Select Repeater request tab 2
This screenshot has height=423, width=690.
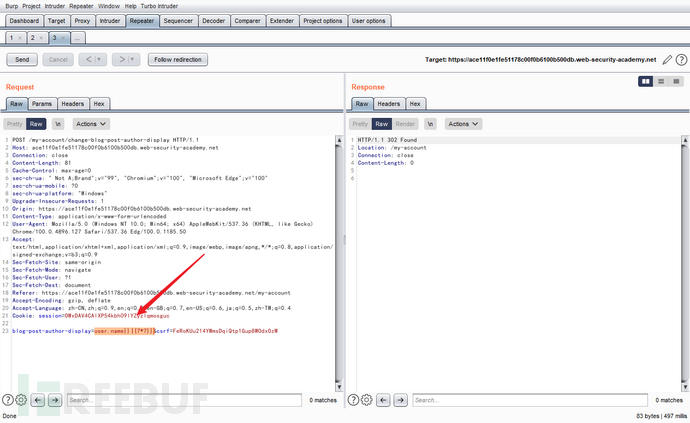tap(33, 38)
